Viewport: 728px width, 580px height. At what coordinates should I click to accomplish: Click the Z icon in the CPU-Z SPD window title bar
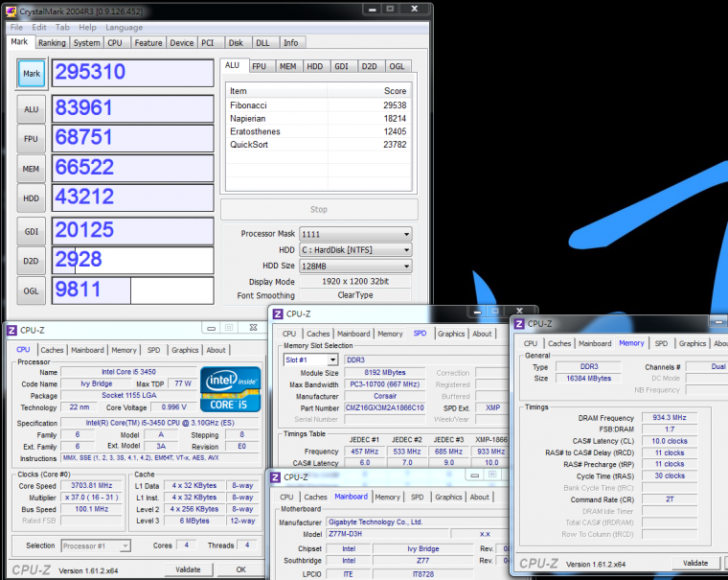tap(278, 313)
